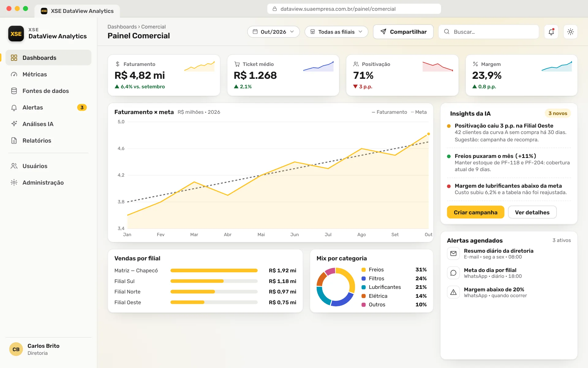Click the Análises IA sparkle icon
The image size is (588, 368).
[14, 124]
